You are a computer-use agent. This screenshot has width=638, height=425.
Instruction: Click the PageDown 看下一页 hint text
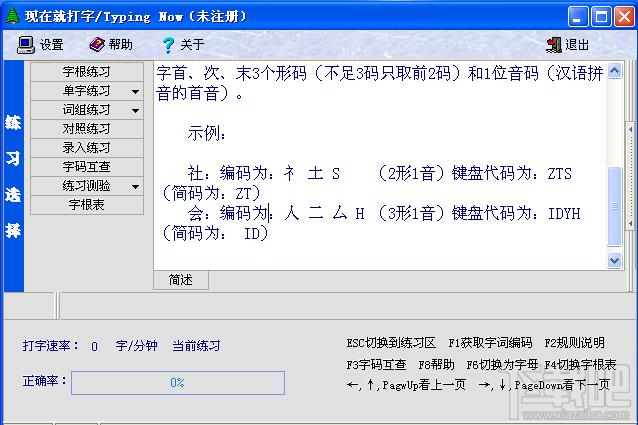pyautogui.click(x=544, y=385)
